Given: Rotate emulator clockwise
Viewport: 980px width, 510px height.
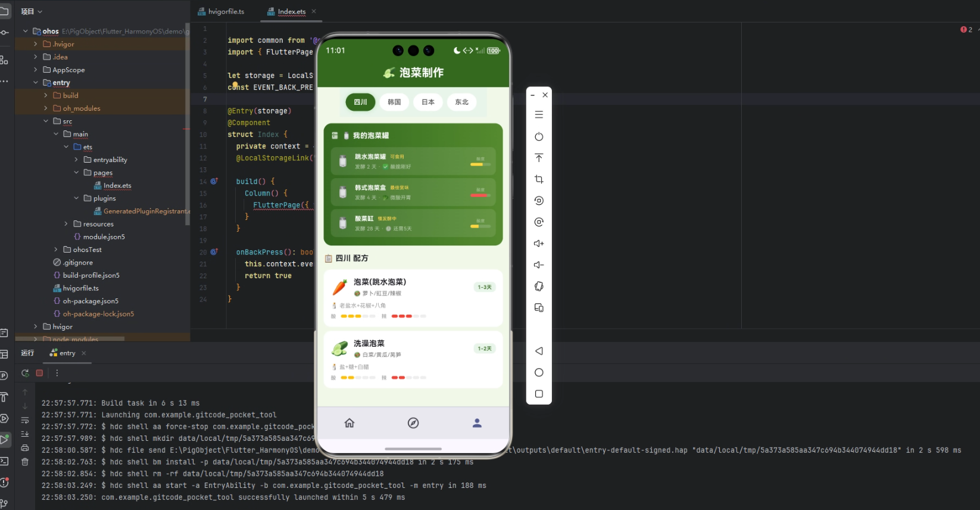Looking at the screenshot, I should pyautogui.click(x=539, y=222).
